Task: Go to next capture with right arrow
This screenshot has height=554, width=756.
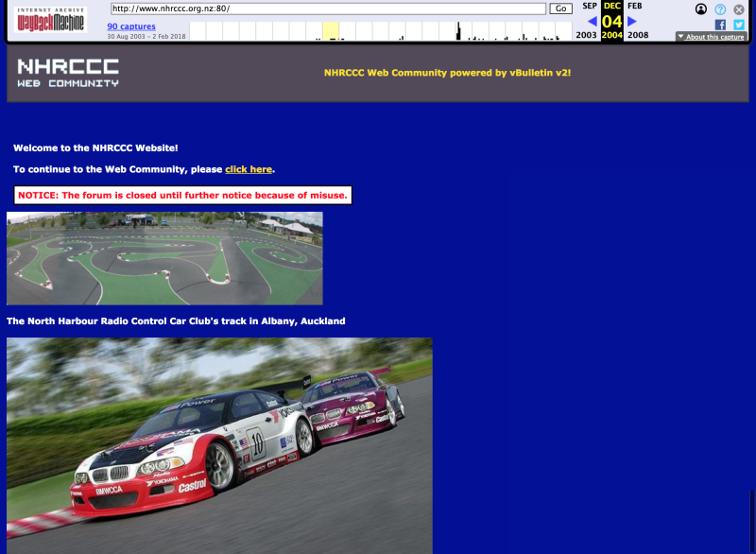Action: (632, 21)
